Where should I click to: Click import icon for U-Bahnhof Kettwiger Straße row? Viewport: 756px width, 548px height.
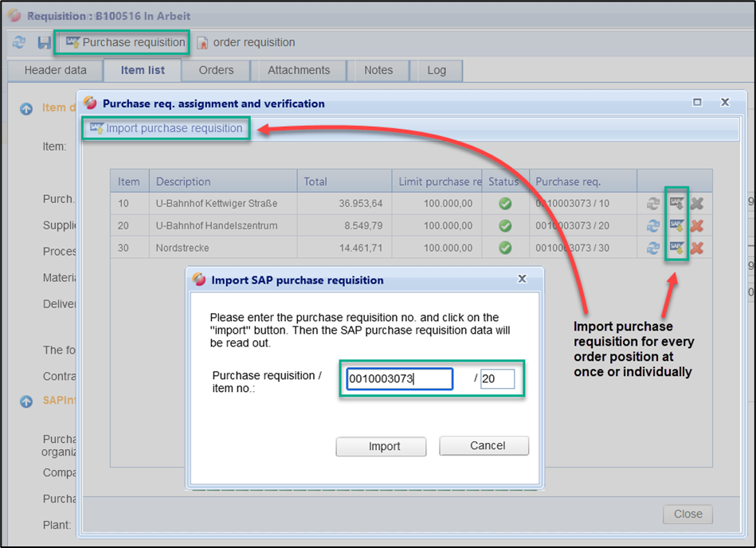click(x=676, y=204)
